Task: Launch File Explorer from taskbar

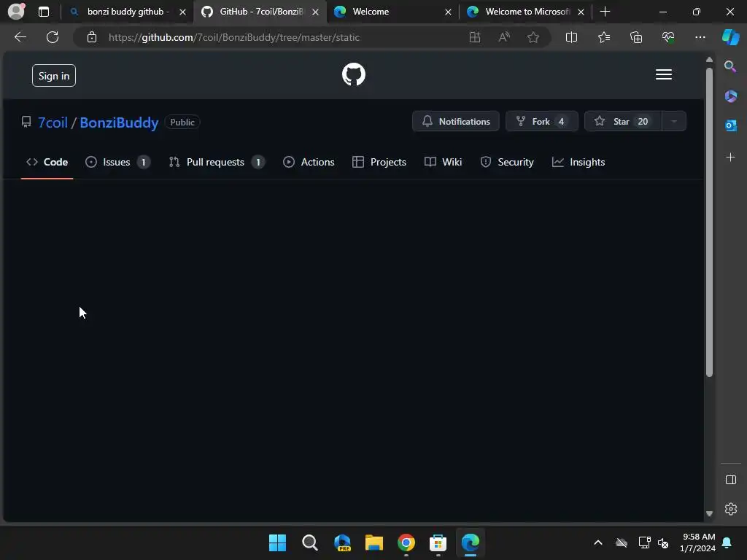Action: pyautogui.click(x=374, y=542)
